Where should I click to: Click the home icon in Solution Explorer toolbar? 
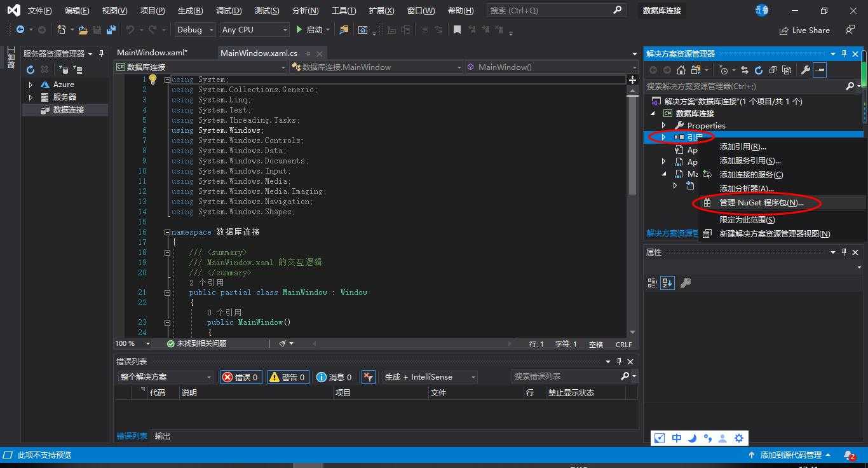point(681,70)
